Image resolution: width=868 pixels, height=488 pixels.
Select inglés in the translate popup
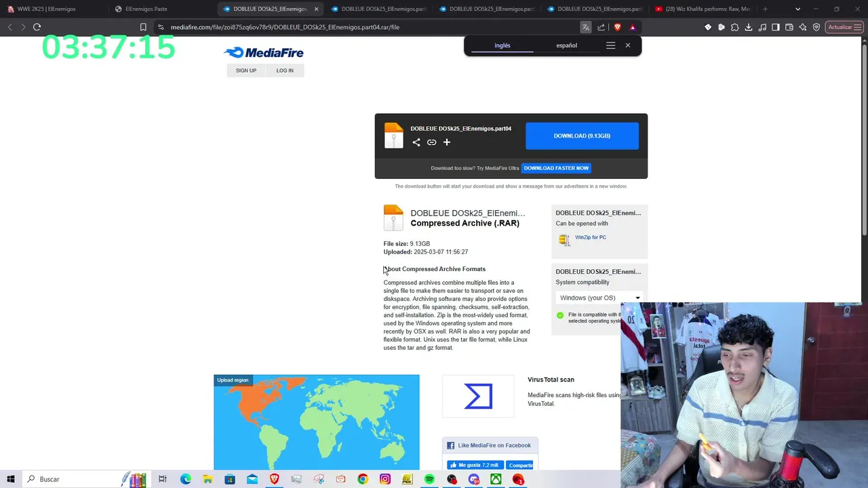click(x=502, y=45)
